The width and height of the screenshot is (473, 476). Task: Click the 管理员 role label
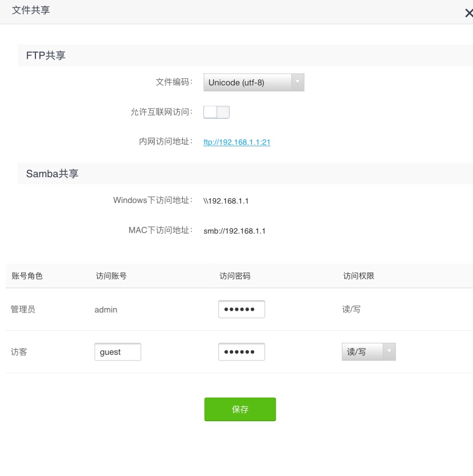point(23,309)
